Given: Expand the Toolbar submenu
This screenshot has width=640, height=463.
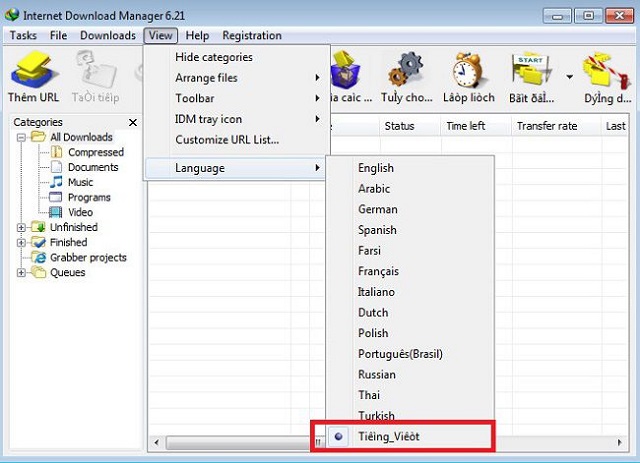Looking at the screenshot, I should 317,98.
